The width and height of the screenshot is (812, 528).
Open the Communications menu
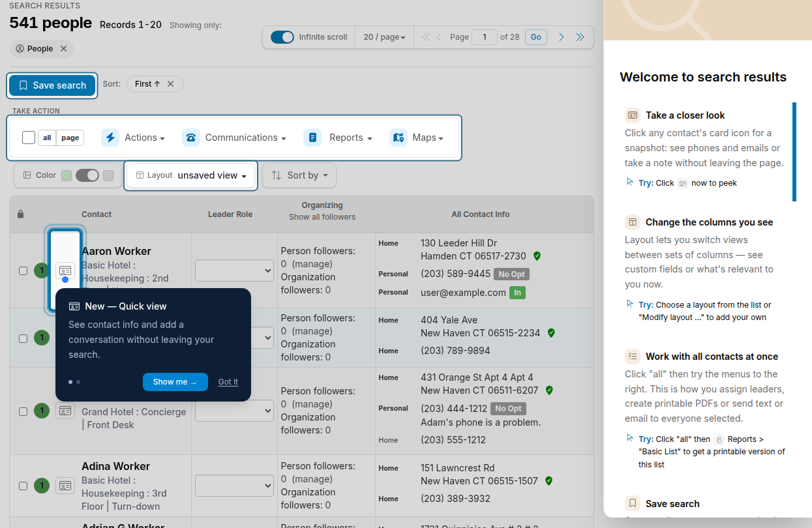[x=246, y=138]
